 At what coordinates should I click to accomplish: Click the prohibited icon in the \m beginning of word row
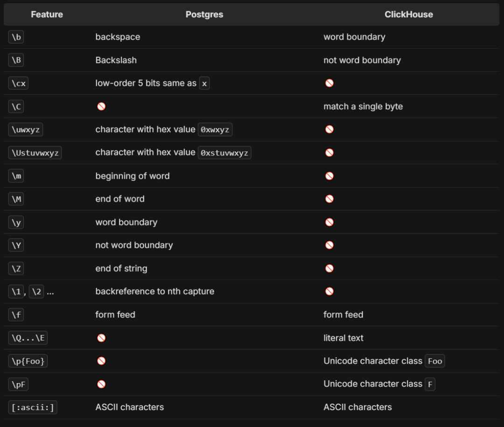click(329, 176)
